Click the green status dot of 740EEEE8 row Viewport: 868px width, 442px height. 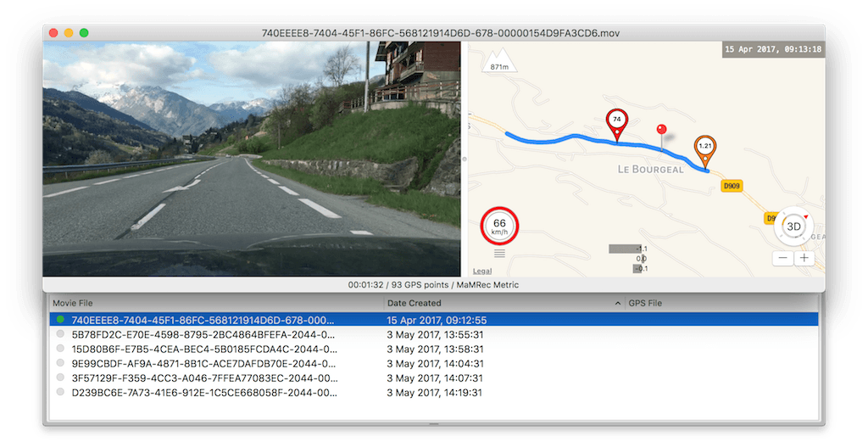(x=60, y=320)
